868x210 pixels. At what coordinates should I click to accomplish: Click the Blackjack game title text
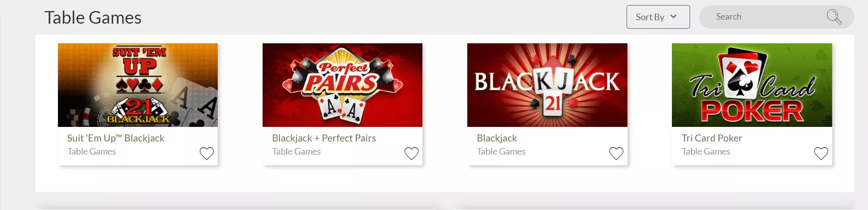tap(497, 138)
